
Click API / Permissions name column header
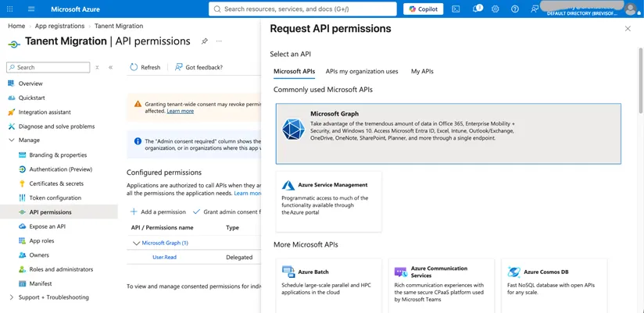(x=163, y=228)
